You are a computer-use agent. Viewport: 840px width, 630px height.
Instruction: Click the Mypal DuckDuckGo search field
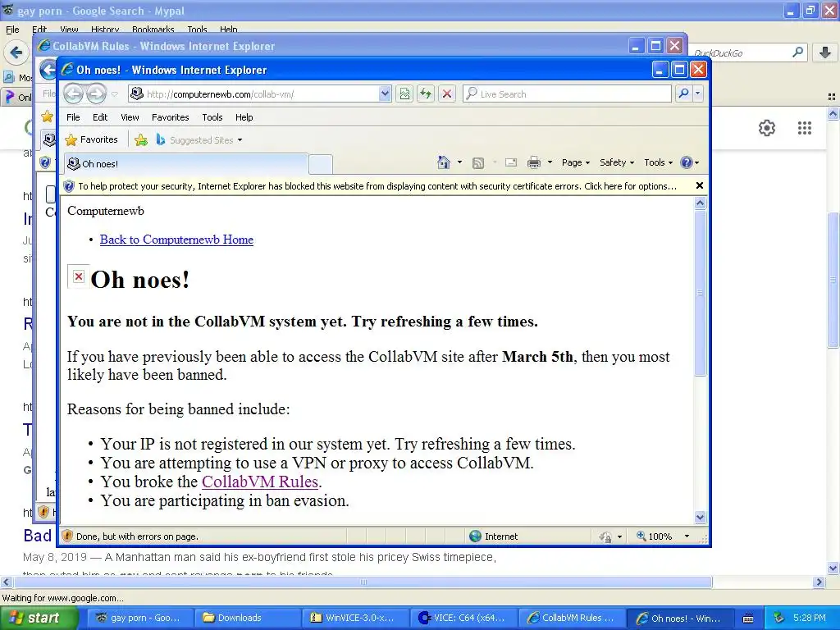pyautogui.click(x=741, y=53)
